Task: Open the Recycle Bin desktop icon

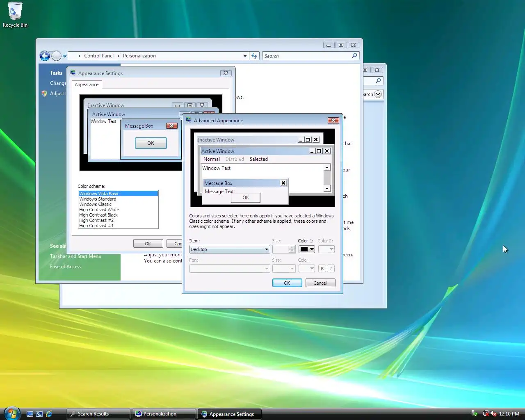Action: point(15,15)
